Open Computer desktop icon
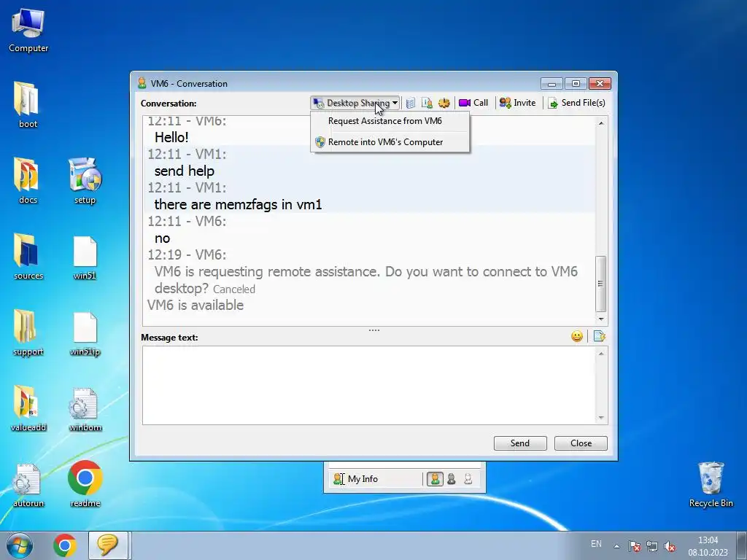The height and width of the screenshot is (560, 747). pyautogui.click(x=28, y=31)
